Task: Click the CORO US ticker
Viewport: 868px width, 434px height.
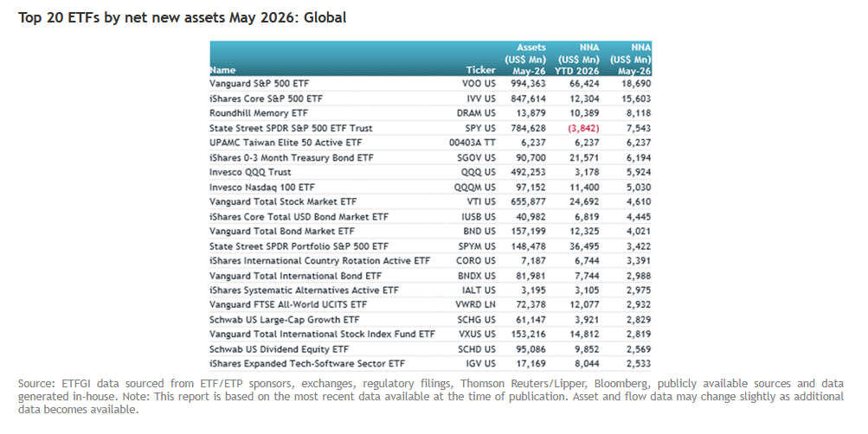Action: click(x=476, y=260)
